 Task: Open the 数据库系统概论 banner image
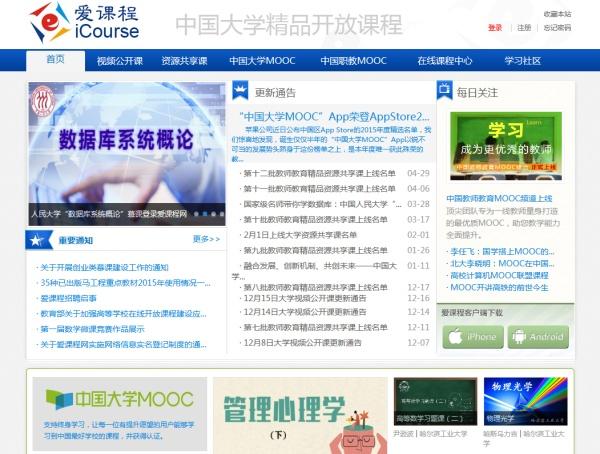pyautogui.click(x=127, y=154)
